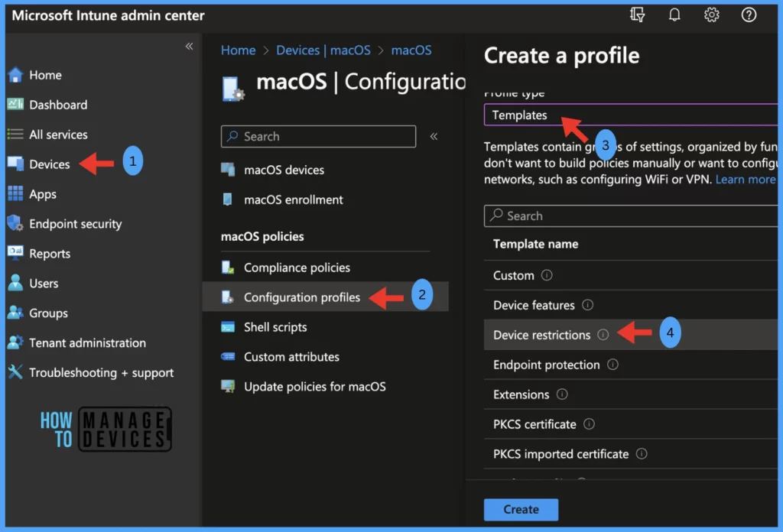
Task: Click the Custom attributes icon
Action: (228, 356)
